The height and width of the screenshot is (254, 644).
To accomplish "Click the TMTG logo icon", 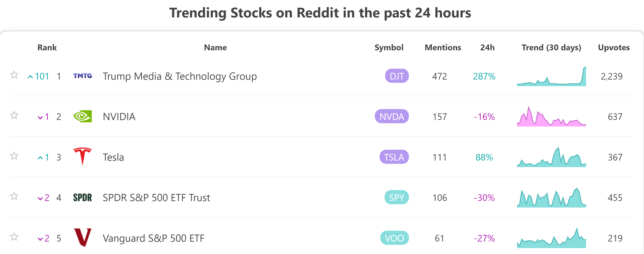I will (83, 76).
